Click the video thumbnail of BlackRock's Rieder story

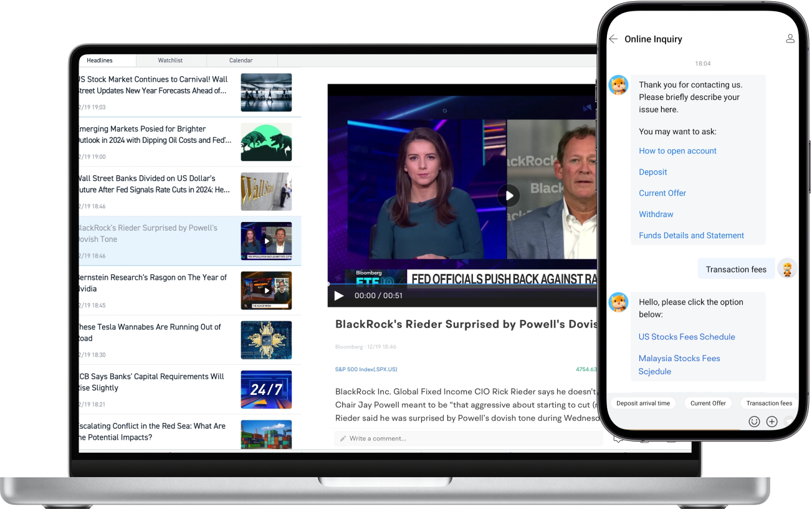tap(266, 241)
